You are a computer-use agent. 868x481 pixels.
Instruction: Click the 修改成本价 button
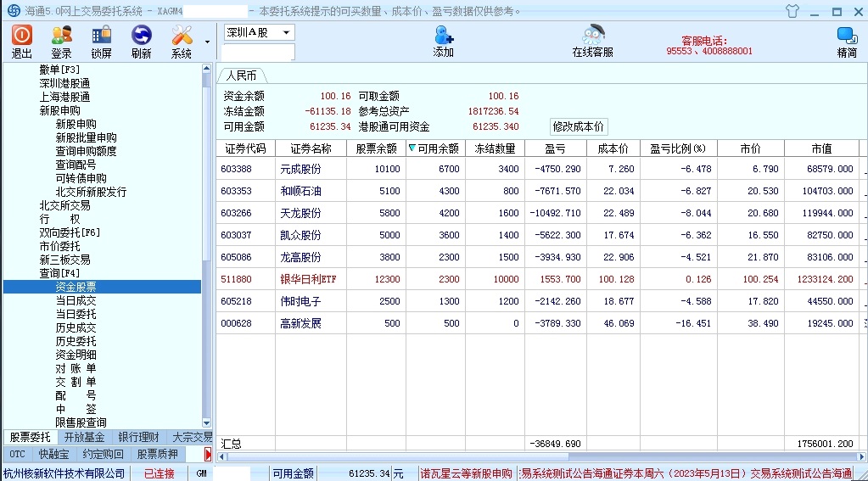[579, 126]
